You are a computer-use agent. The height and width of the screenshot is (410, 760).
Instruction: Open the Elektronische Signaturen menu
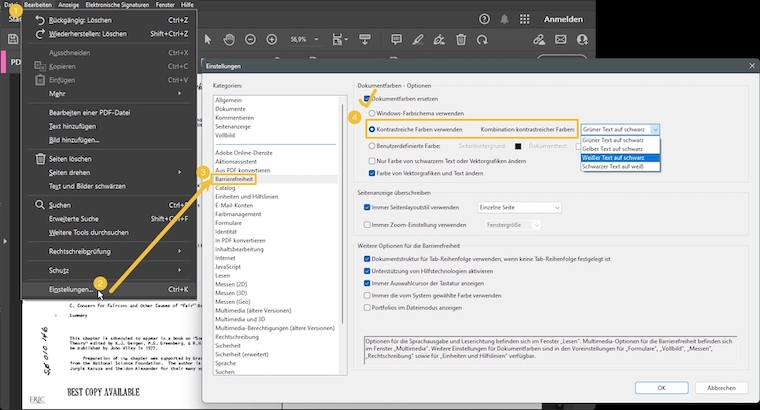pos(117,4)
